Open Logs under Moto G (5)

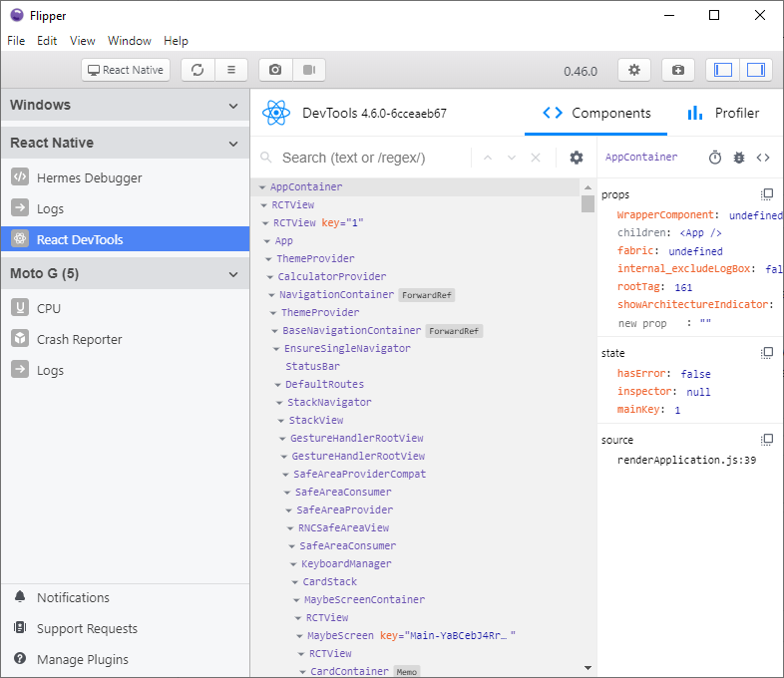pyautogui.click(x=125, y=370)
